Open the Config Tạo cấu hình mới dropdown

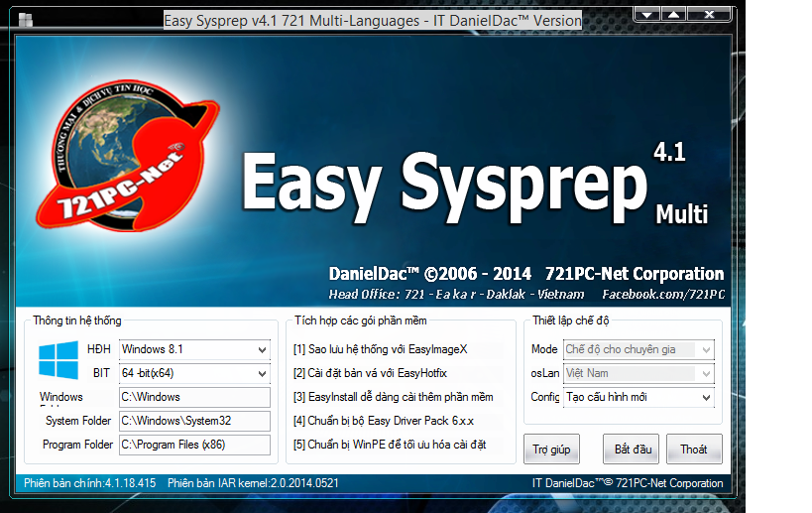pyautogui.click(x=638, y=398)
